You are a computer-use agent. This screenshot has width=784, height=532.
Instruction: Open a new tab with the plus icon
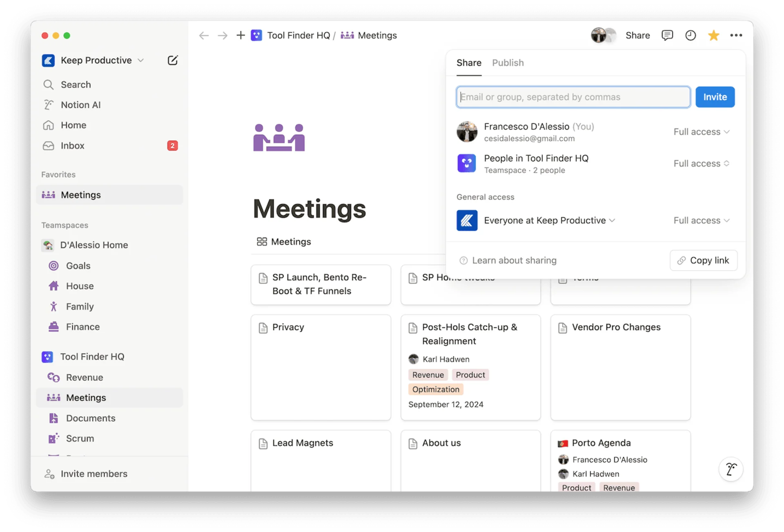241,35
